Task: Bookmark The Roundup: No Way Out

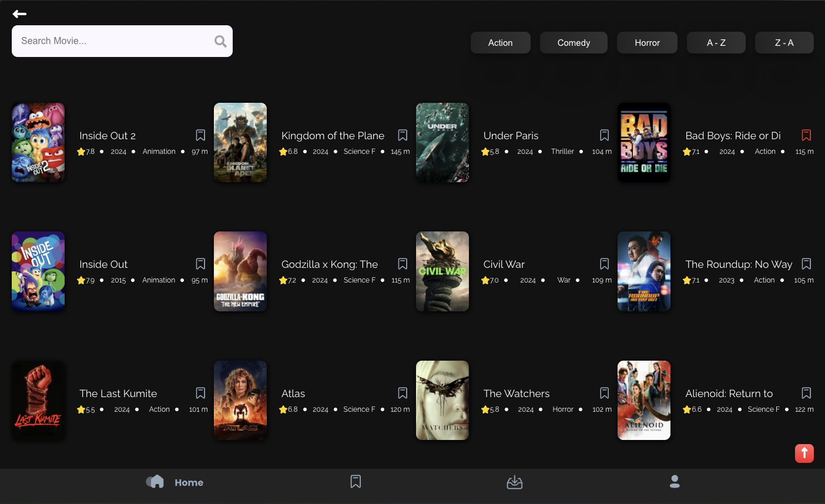Action: pos(806,264)
